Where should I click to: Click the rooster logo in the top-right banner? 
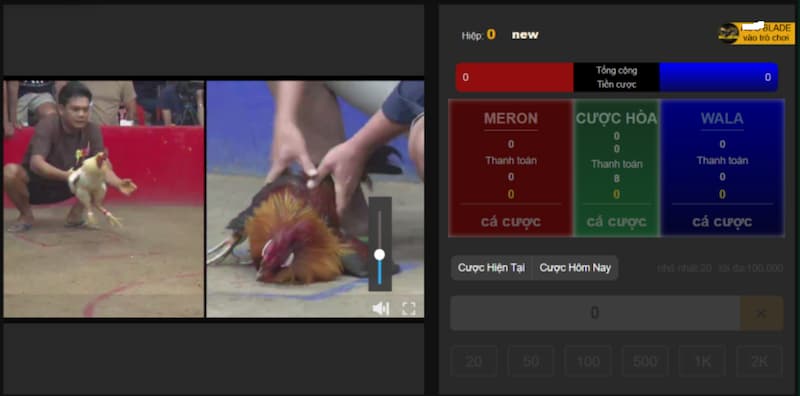728,33
